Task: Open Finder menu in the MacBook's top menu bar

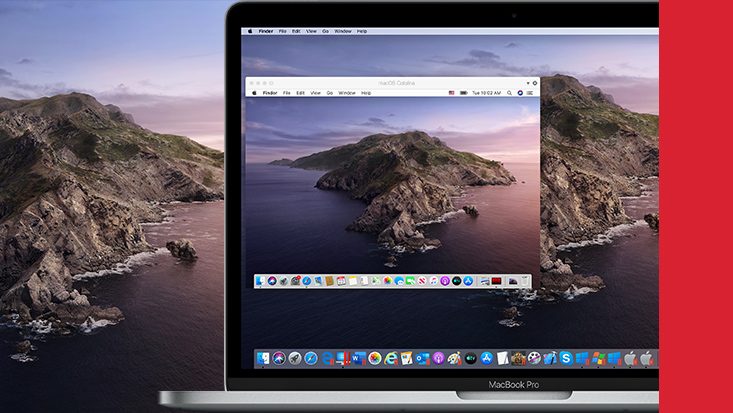Action: [266, 31]
